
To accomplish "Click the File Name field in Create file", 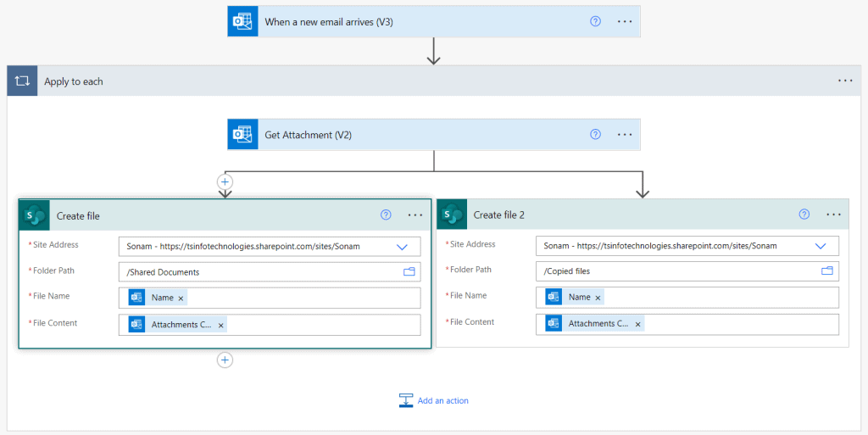I will click(x=270, y=298).
